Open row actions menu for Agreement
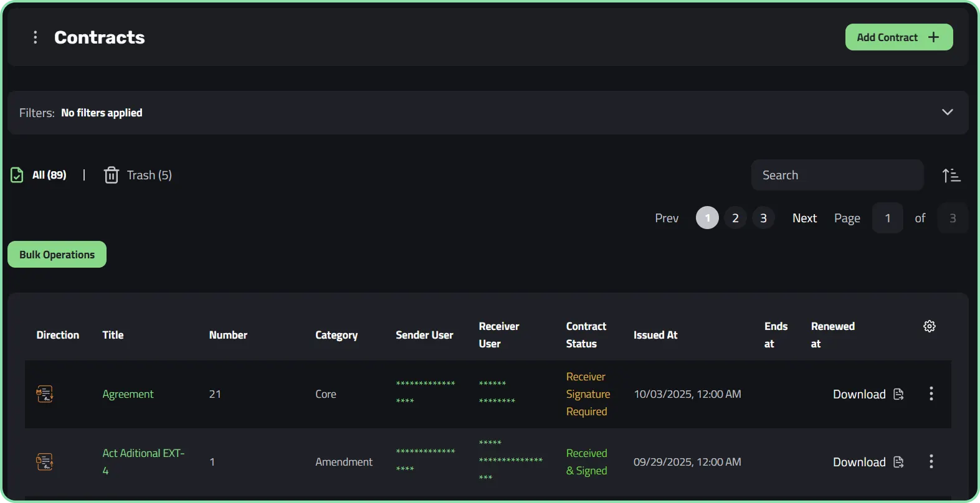The image size is (980, 503). pos(931,393)
